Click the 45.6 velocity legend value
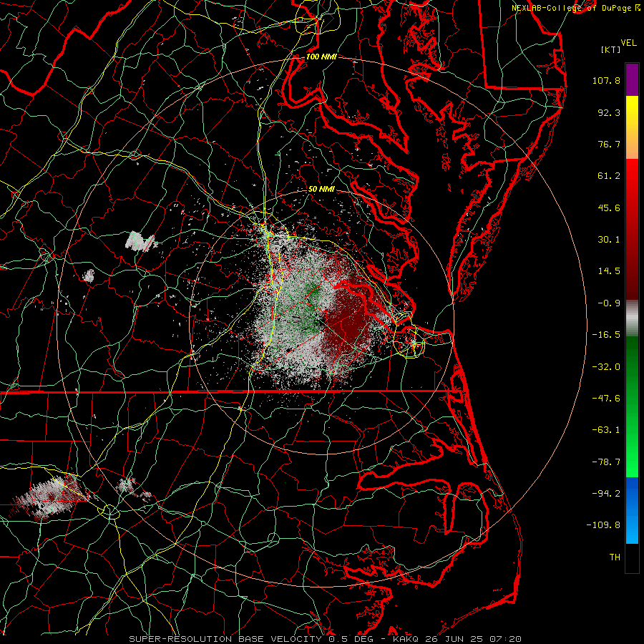644x644 pixels. [609, 208]
